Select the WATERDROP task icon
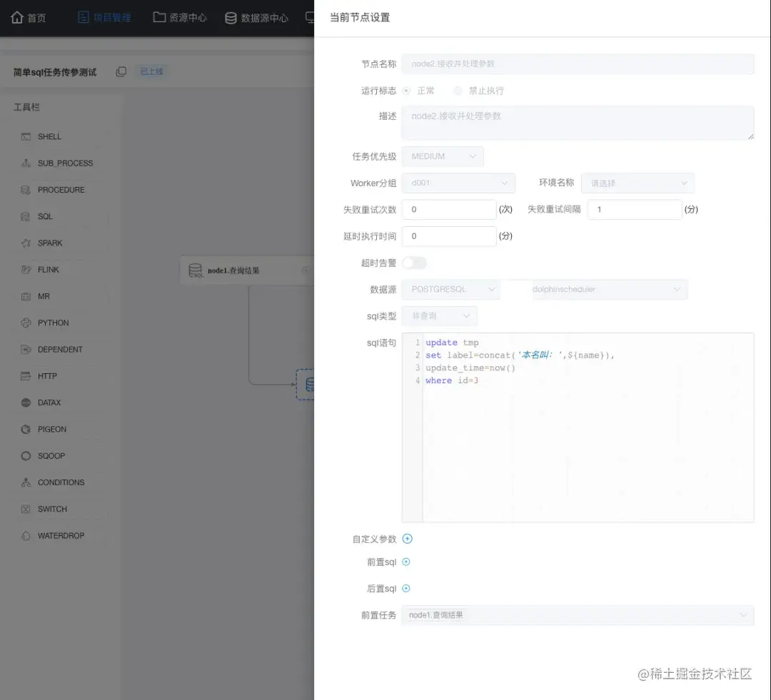771x700 pixels. coord(26,536)
